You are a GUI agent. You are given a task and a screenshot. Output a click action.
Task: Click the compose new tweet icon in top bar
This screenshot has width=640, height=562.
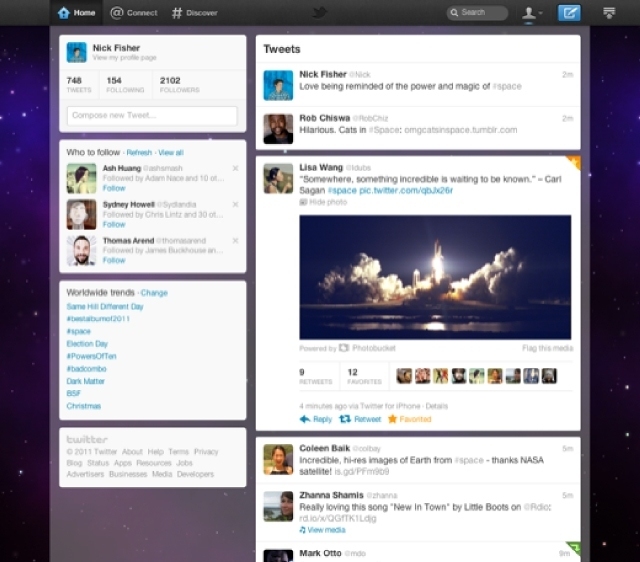[569, 13]
